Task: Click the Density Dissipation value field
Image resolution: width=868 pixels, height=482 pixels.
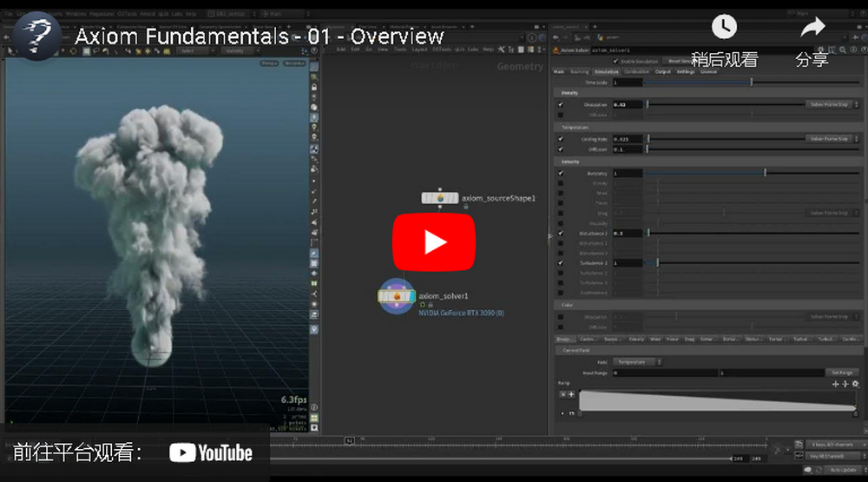Action: click(x=628, y=105)
